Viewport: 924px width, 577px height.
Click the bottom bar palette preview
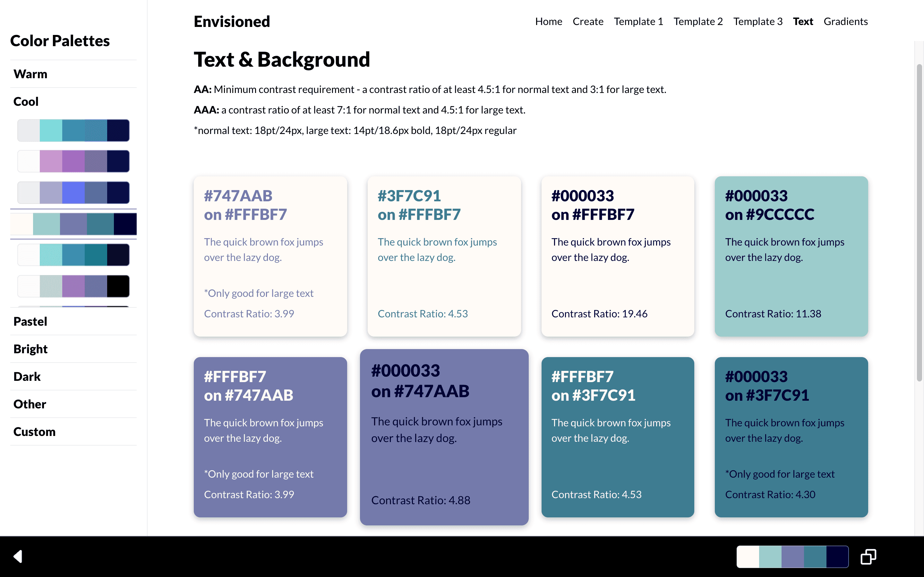[x=792, y=556]
